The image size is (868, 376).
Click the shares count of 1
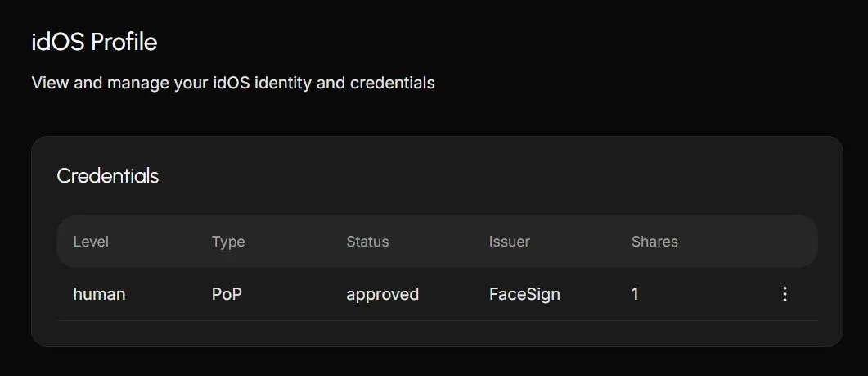635,294
